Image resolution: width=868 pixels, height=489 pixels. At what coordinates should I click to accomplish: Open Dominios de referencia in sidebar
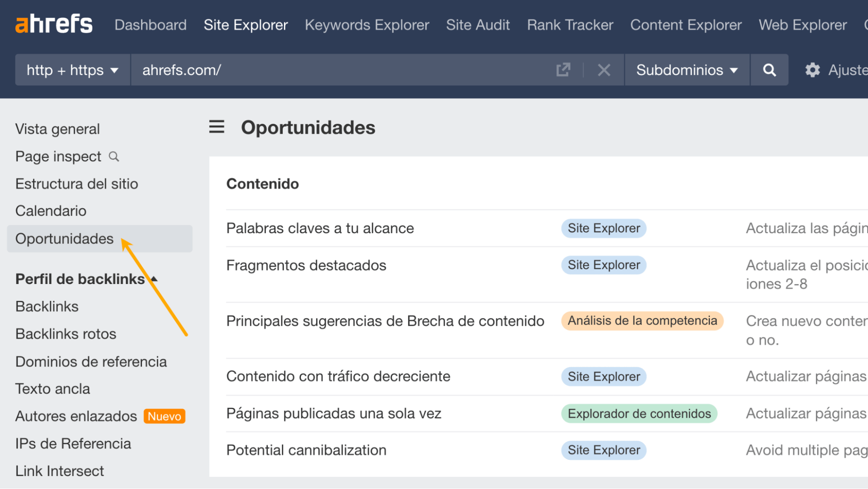(x=91, y=361)
